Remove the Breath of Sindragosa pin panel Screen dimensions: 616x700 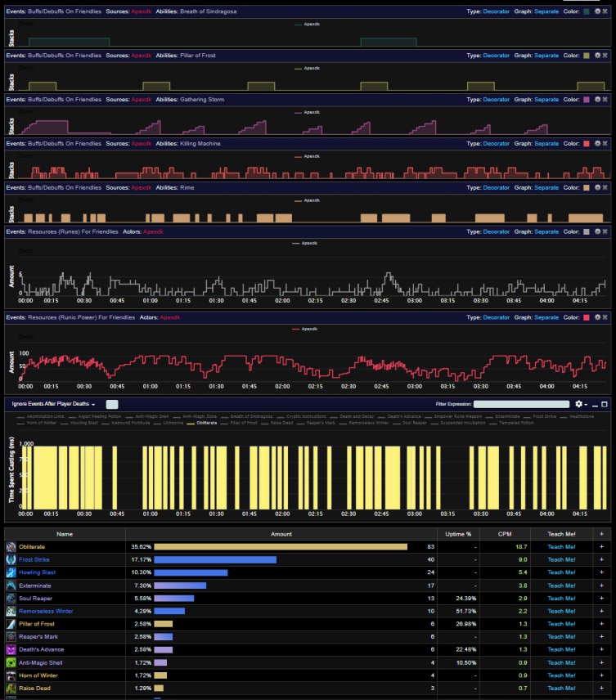pyautogui.click(x=605, y=11)
